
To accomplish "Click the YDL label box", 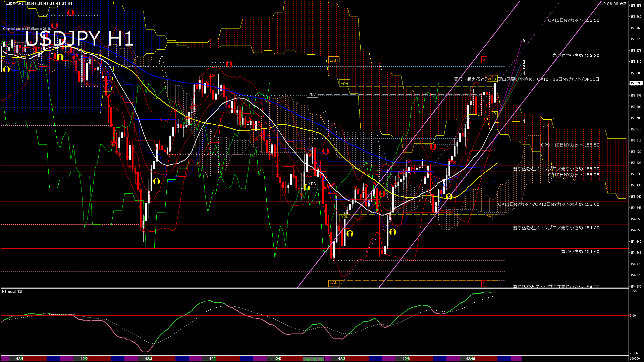I will point(344,217).
